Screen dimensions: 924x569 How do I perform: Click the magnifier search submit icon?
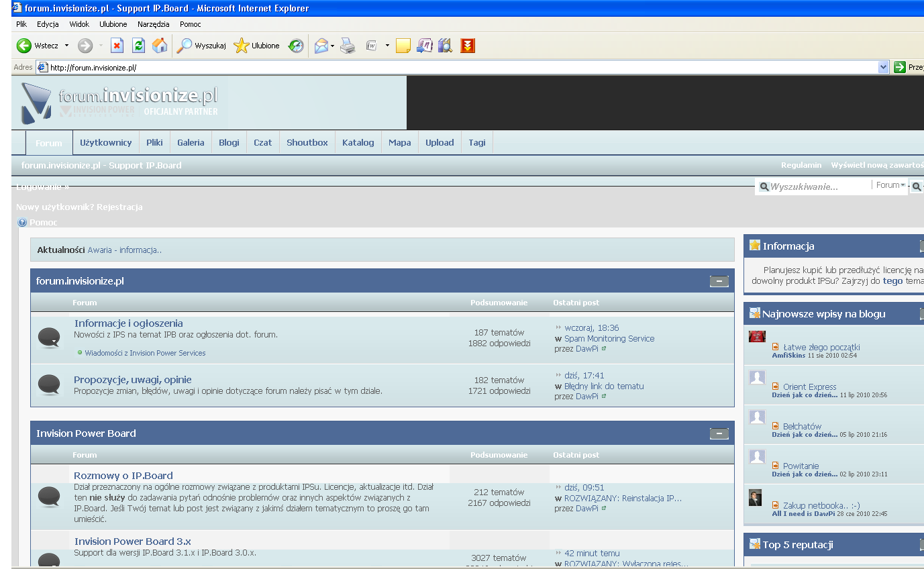click(917, 187)
